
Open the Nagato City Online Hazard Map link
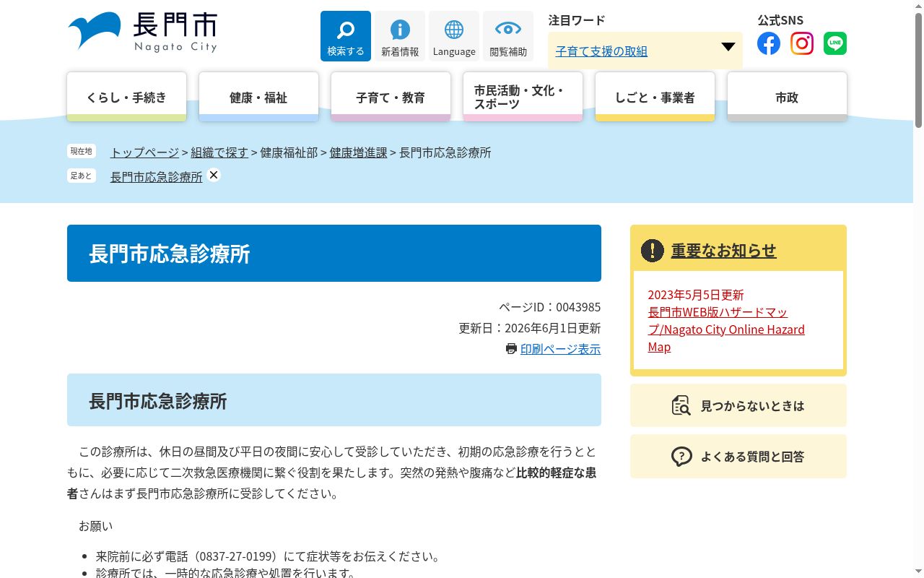726,329
